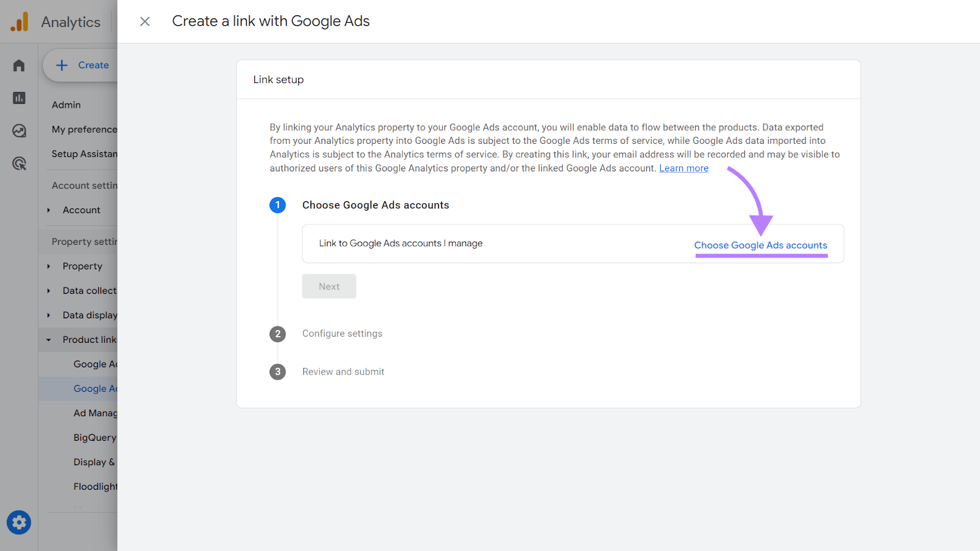
Task: Open the Reports icon
Action: pyautogui.click(x=18, y=97)
